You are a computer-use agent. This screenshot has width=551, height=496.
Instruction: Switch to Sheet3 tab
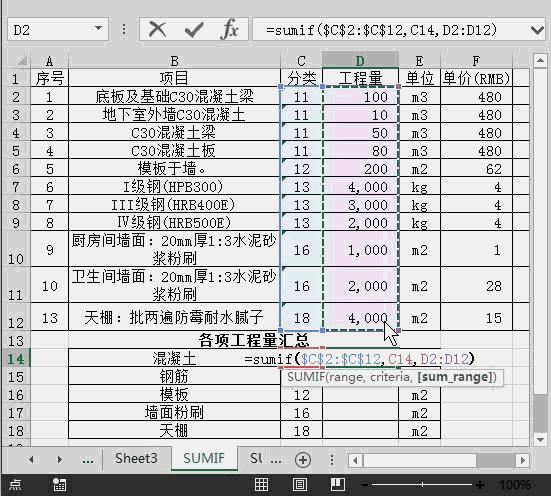coord(136,458)
